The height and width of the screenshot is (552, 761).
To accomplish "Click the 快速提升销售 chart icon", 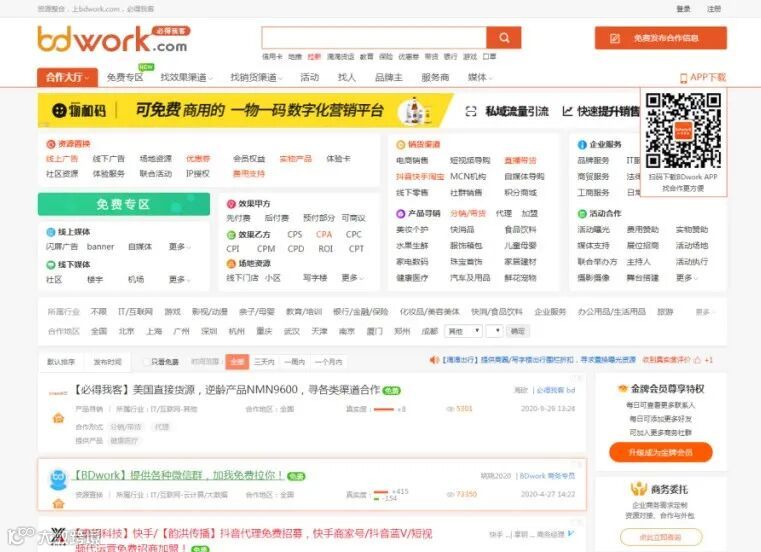I will tap(567, 112).
